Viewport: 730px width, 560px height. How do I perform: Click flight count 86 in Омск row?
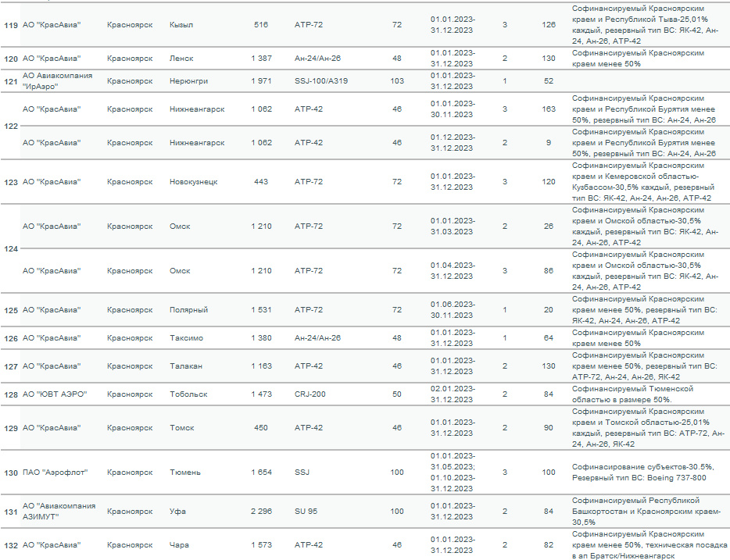click(549, 271)
